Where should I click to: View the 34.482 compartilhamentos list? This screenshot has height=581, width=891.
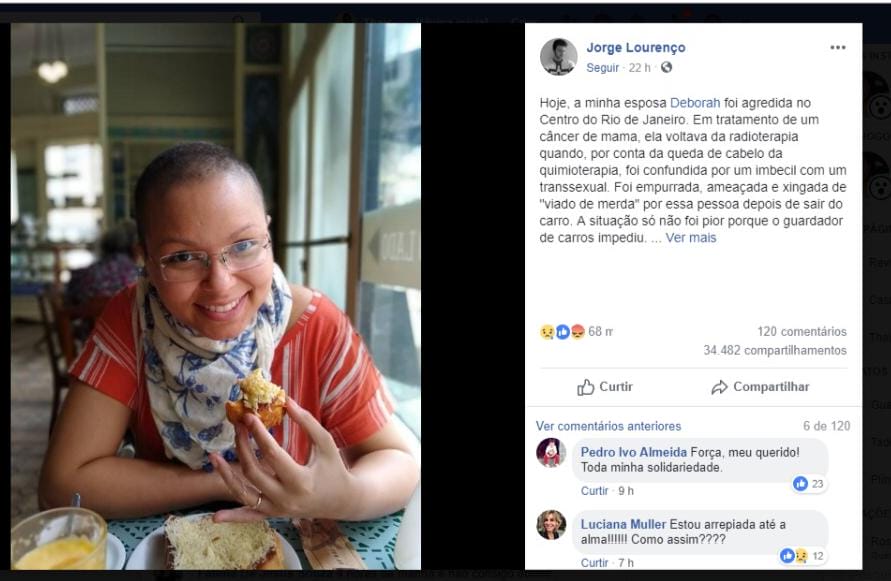[x=774, y=351]
